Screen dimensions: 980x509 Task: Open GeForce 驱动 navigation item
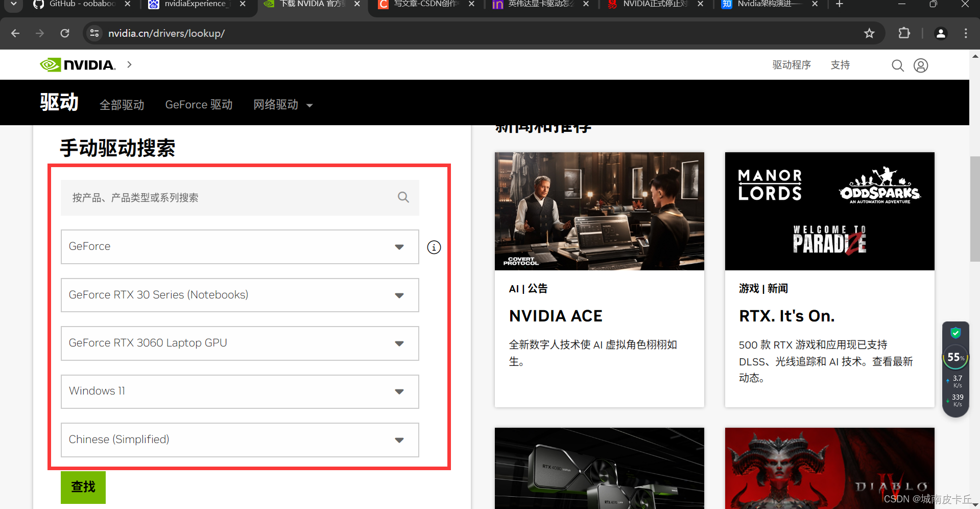[199, 105]
